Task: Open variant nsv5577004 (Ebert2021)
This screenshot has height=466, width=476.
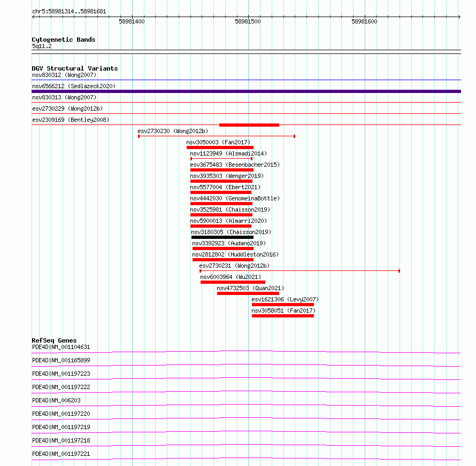Action: (x=225, y=187)
